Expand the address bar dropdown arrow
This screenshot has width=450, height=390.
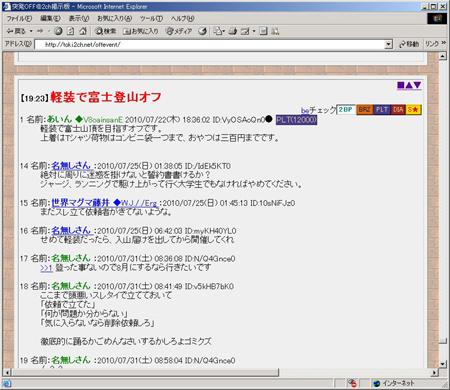click(x=388, y=44)
